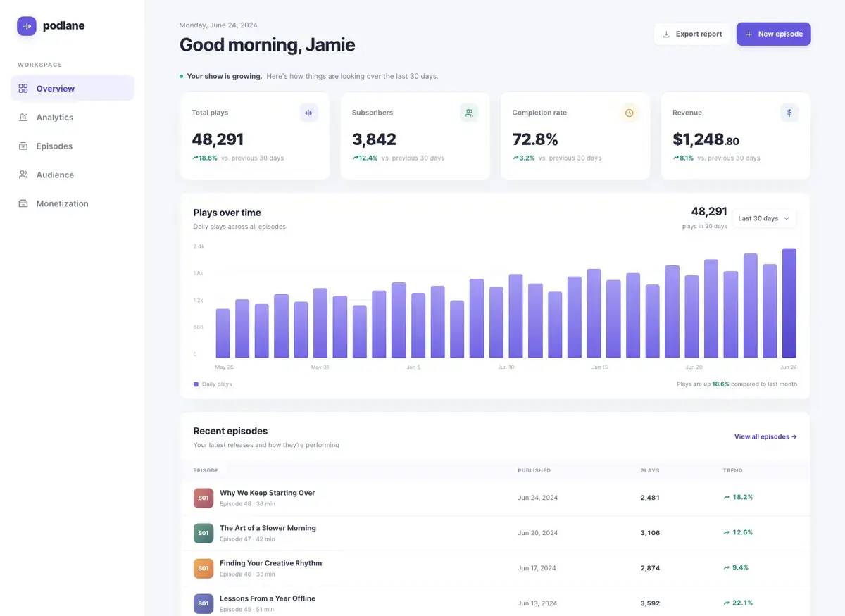845x616 pixels.
Task: Click the Jun 20, 2024 published date
Action: point(538,533)
